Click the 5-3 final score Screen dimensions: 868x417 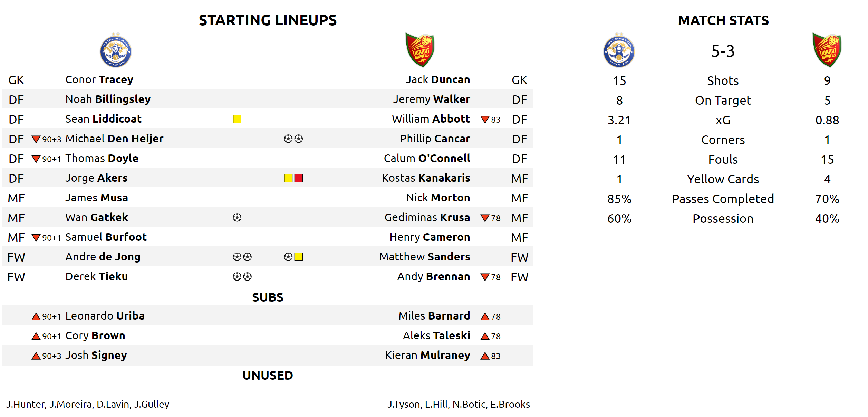click(723, 51)
